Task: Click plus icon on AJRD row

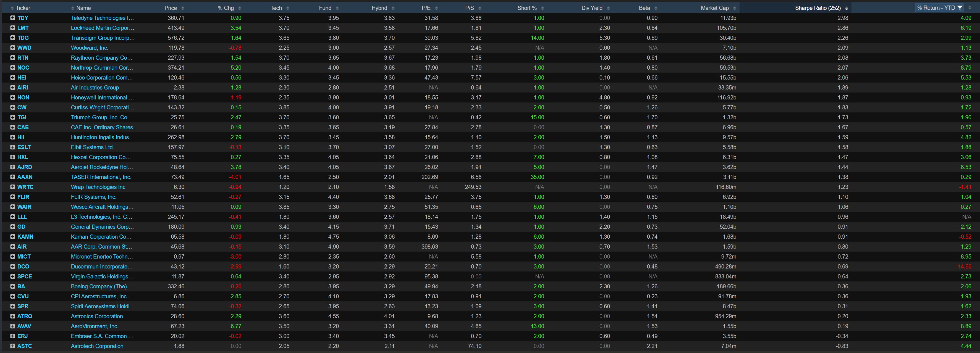Action: [12, 167]
